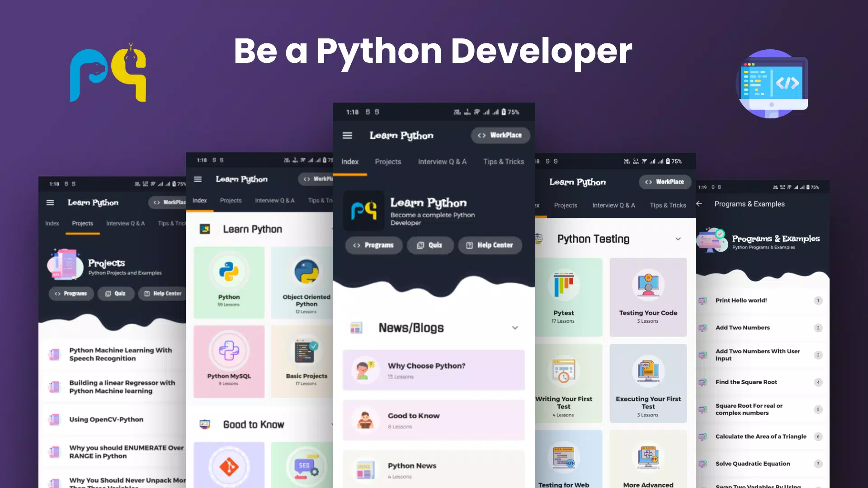Open Python MySQL course card
Image resolution: width=868 pixels, height=488 pixels.
[229, 361]
